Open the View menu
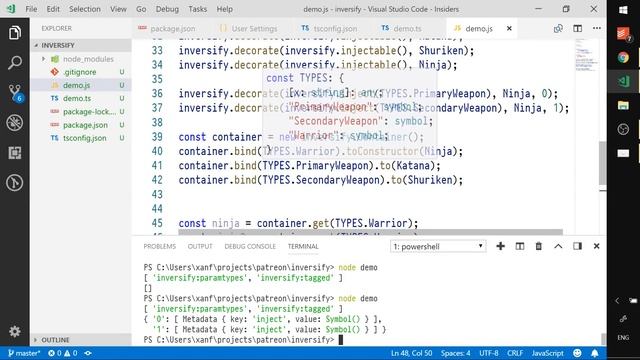Viewport: 640px width, 360px height. [118, 9]
